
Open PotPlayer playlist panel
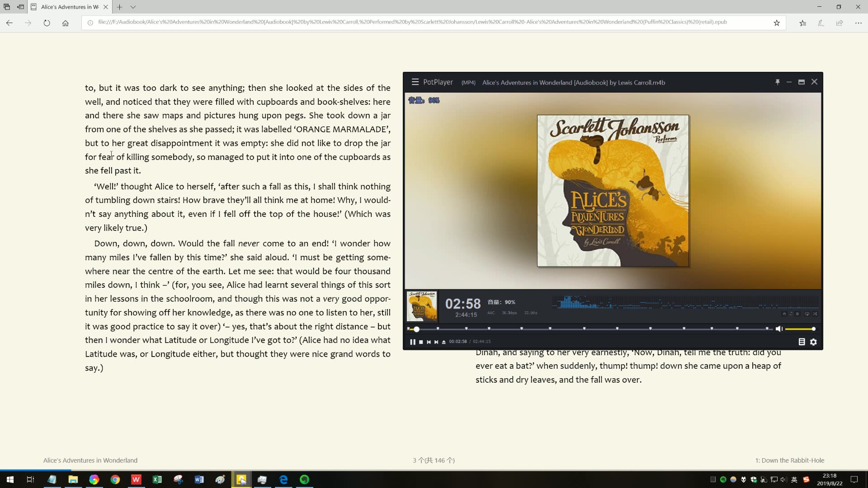[x=802, y=342]
